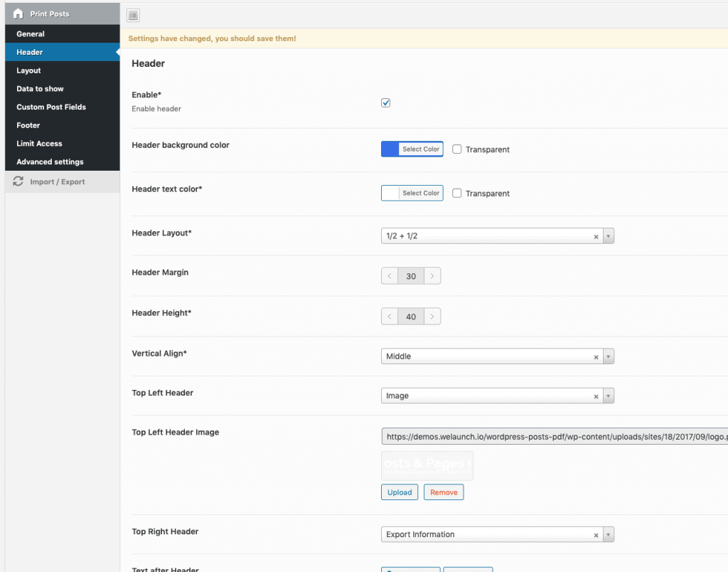The width and height of the screenshot is (728, 572).
Task: Clear the Header Layout selection x
Action: (596, 236)
